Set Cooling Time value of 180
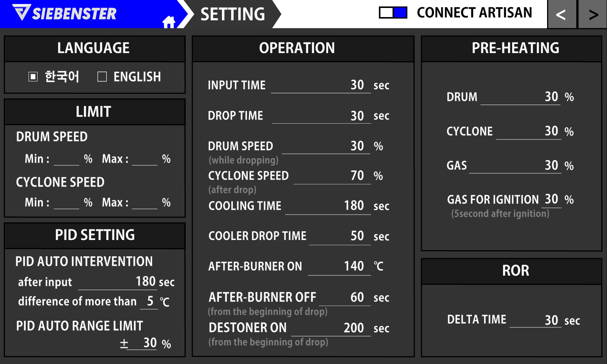Screen dimensions: 607x364 [328, 206]
